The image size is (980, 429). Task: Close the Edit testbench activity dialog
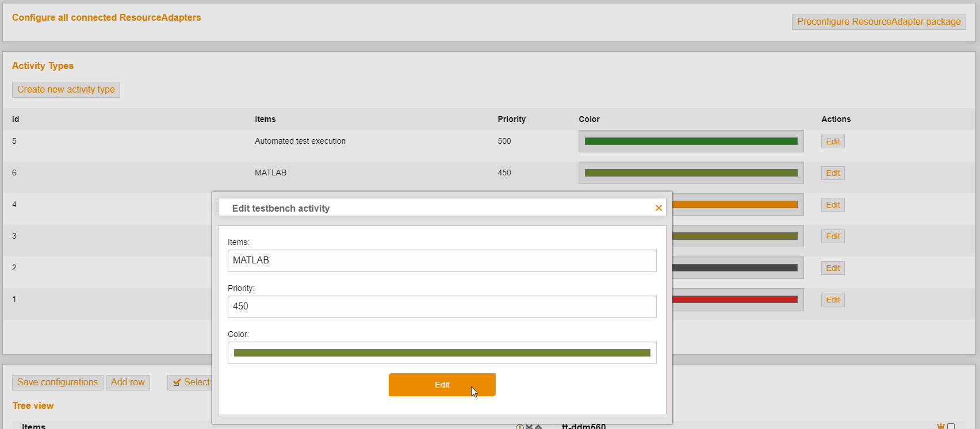point(659,208)
